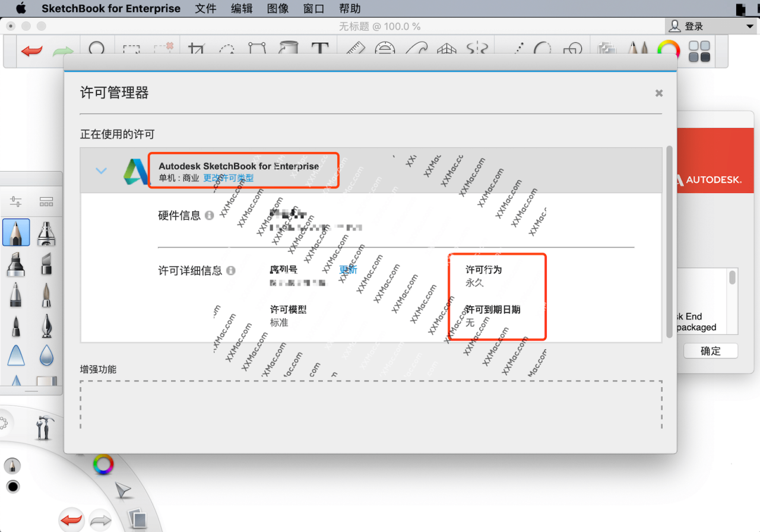Toggle the UI panels grid icon

click(x=699, y=51)
